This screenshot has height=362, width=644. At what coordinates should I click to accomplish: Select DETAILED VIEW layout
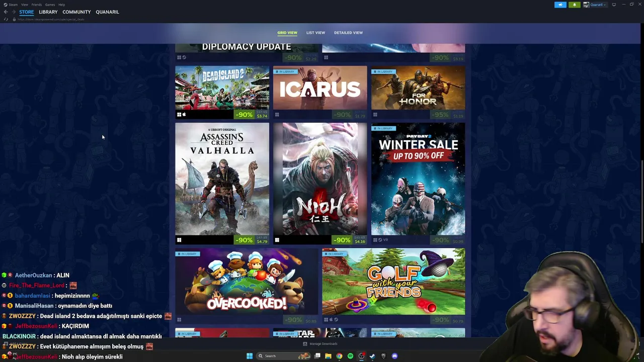(x=348, y=33)
